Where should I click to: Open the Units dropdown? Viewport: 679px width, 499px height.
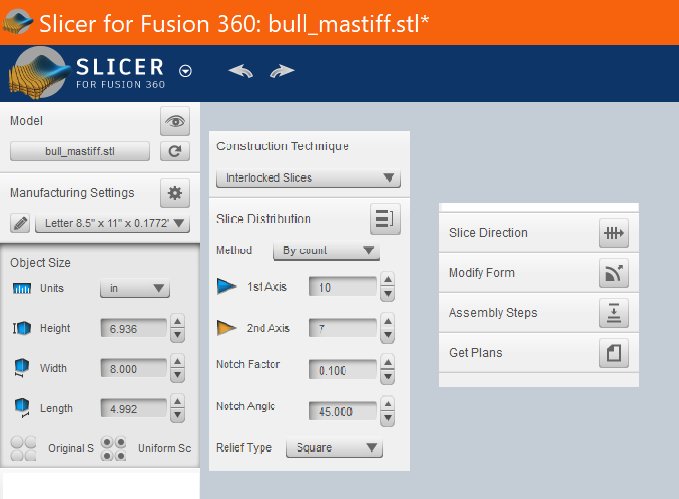pos(135,288)
